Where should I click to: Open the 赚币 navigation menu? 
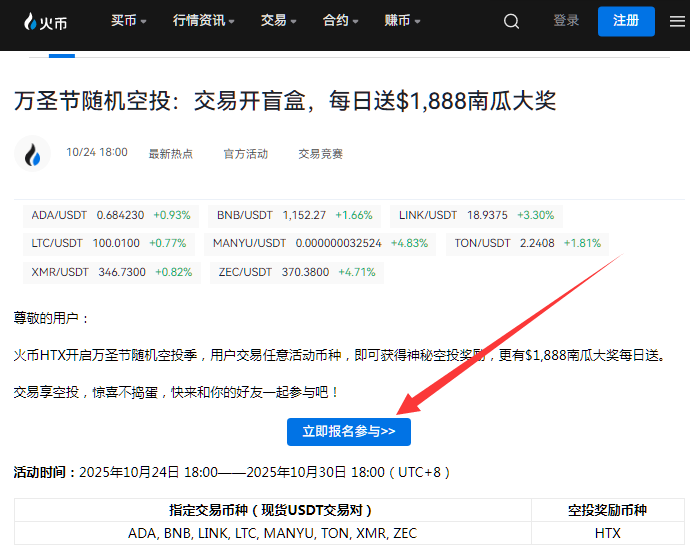click(402, 21)
